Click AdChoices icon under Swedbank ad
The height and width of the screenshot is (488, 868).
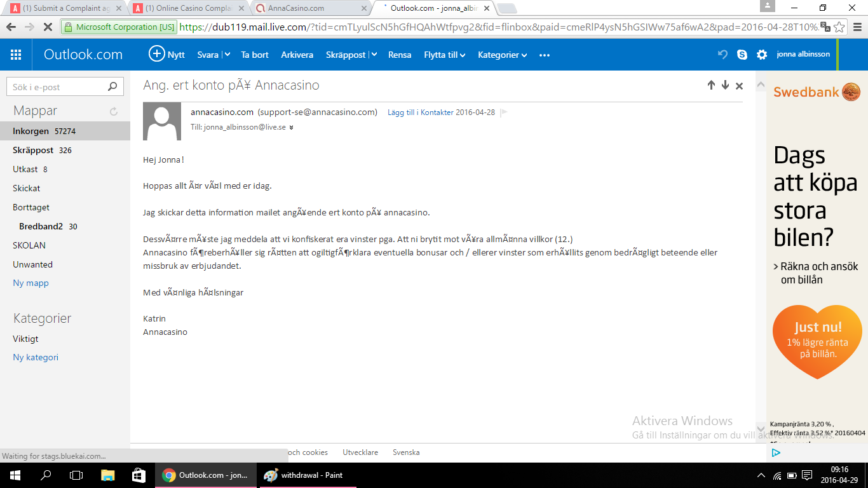point(776,453)
